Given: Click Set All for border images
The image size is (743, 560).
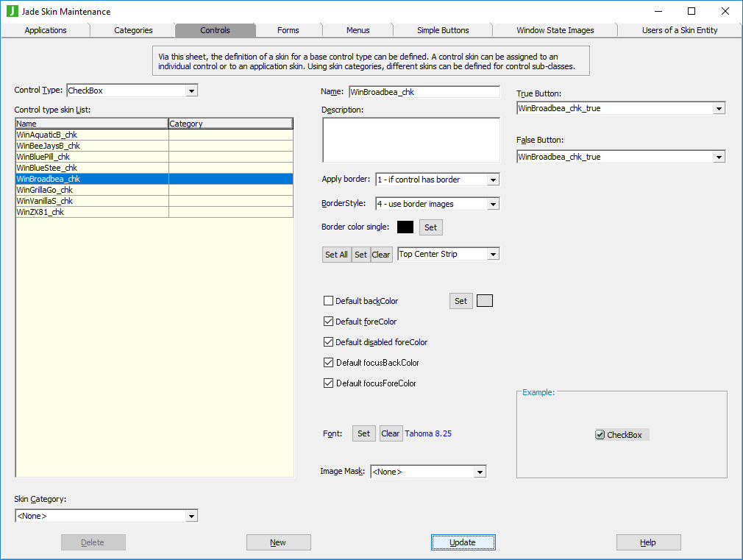Looking at the screenshot, I should pos(336,255).
